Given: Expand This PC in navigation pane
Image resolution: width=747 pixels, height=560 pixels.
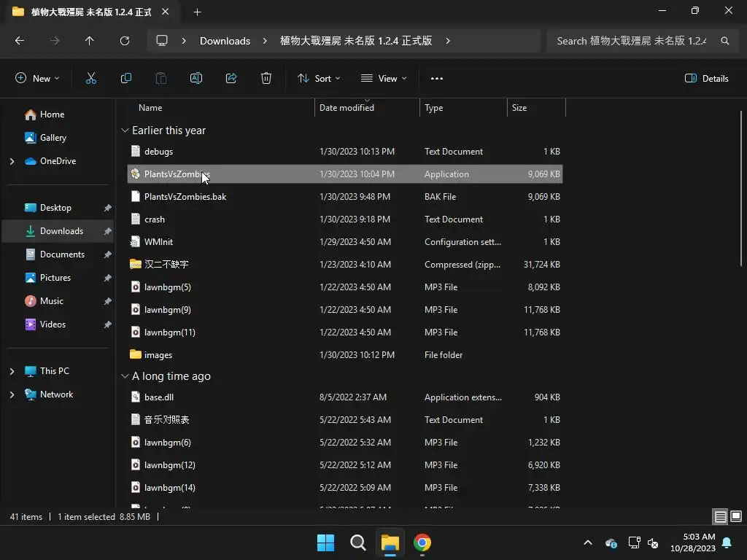Looking at the screenshot, I should point(12,371).
